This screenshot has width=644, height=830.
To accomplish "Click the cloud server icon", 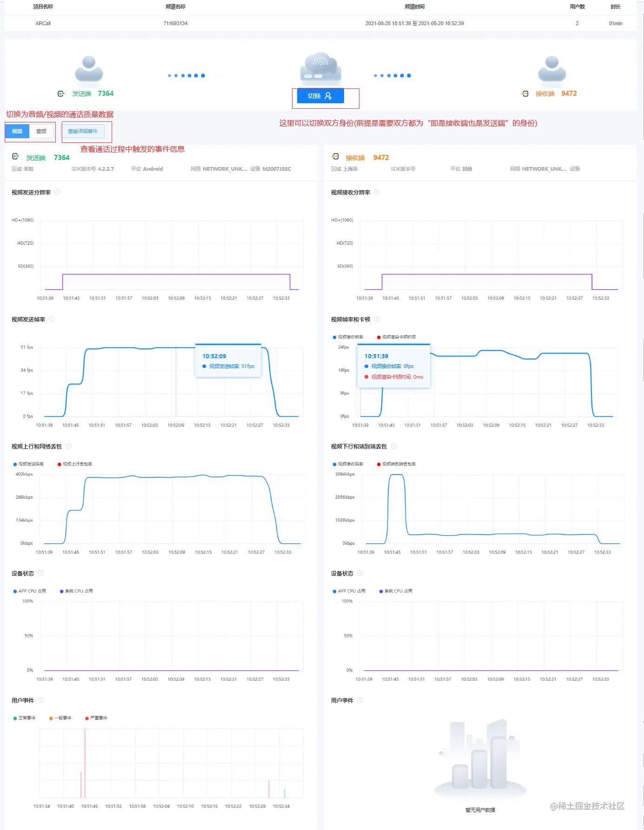I will tap(320, 67).
